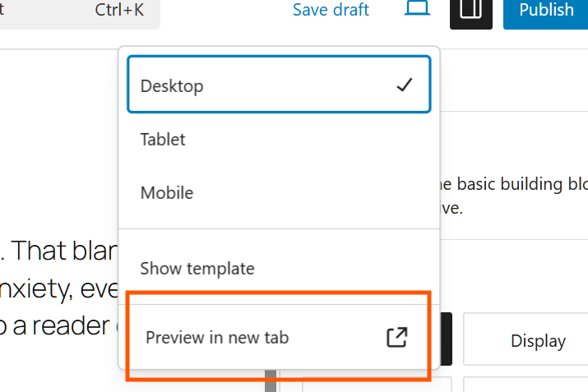Toggle the Settings sidebar panel icon

471,12
